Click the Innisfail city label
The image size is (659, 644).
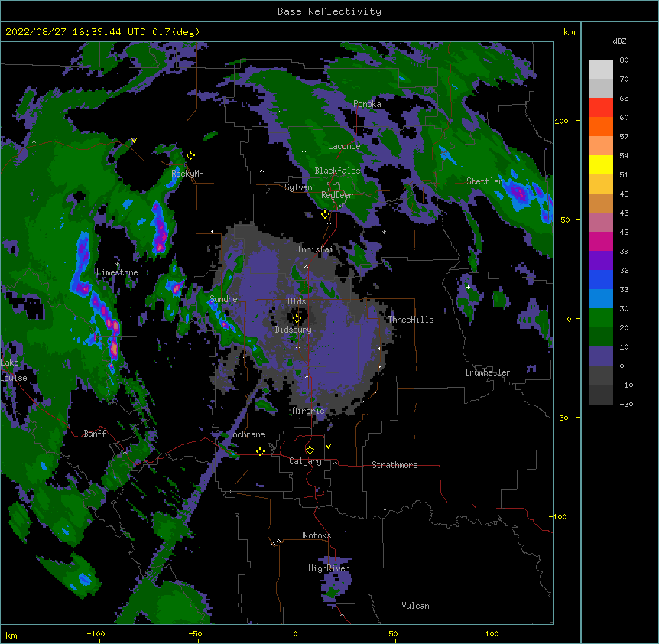click(x=318, y=249)
